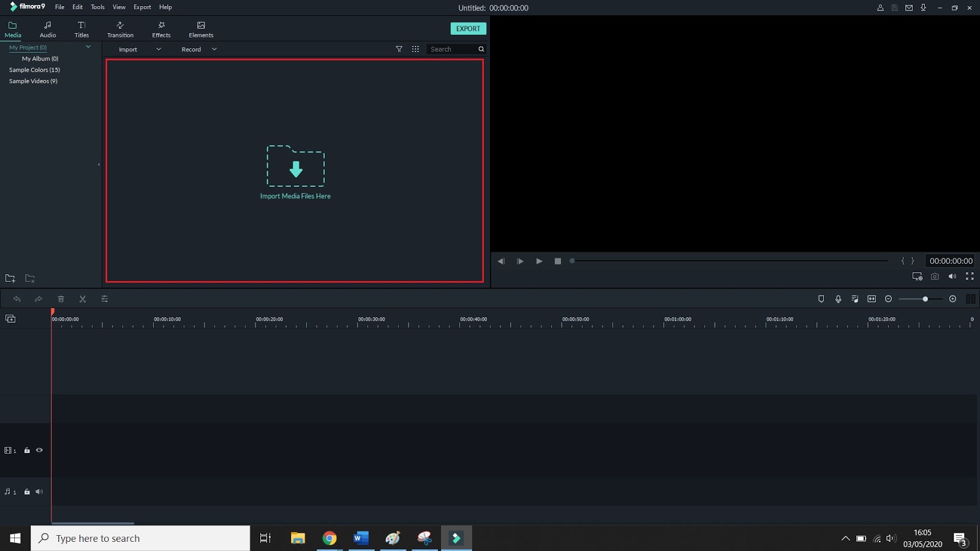This screenshot has width=980, height=551.
Task: Collapse the My Project tree item
Action: (x=88, y=47)
